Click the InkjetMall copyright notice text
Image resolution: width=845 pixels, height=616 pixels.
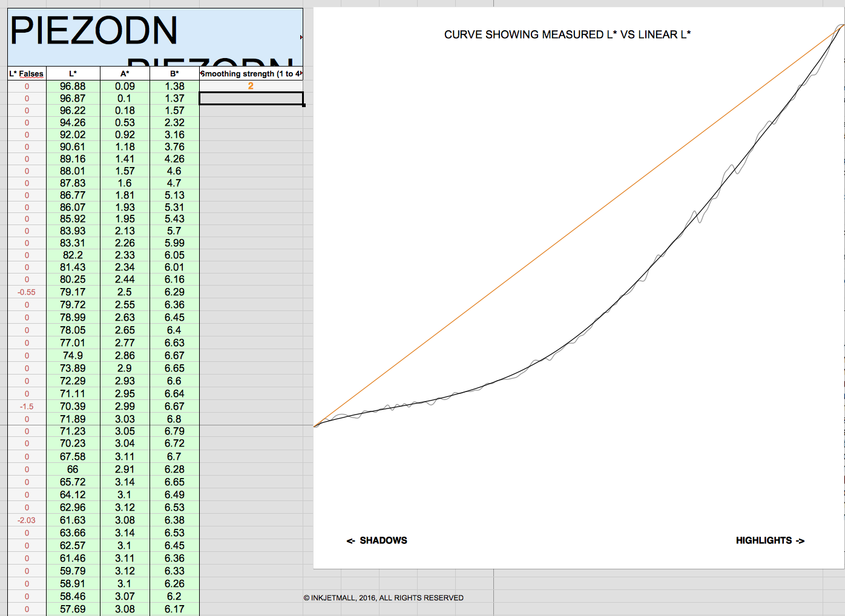383,598
